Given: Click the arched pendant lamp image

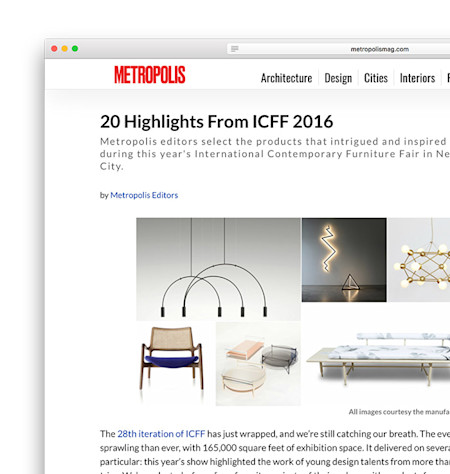Looking at the screenshot, I should 218,269.
